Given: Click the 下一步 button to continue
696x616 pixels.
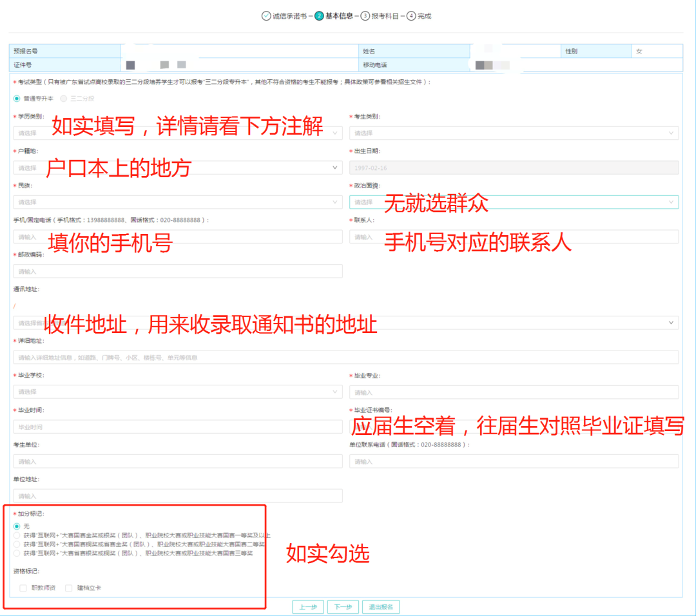Looking at the screenshot, I should (x=343, y=606).
